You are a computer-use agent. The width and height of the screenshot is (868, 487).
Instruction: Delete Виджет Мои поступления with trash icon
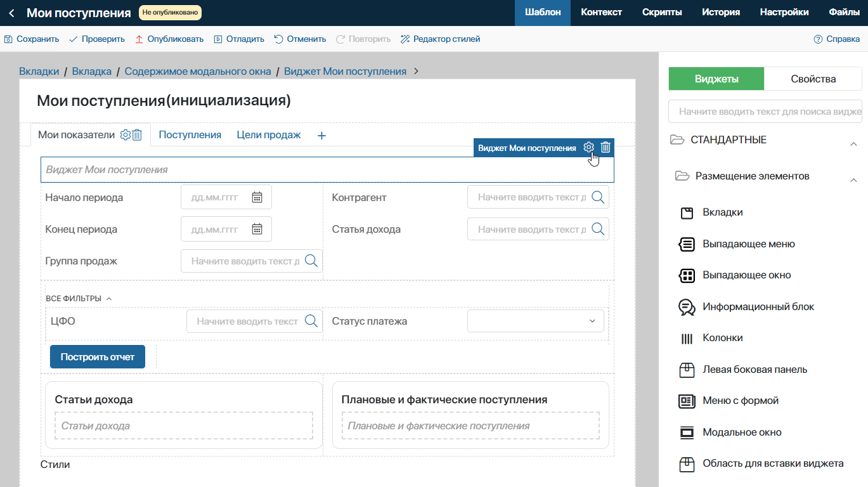click(606, 148)
